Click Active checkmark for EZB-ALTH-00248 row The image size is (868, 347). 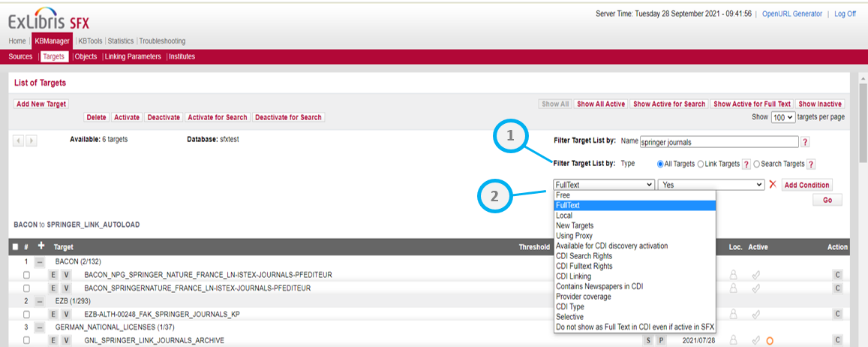tap(755, 314)
